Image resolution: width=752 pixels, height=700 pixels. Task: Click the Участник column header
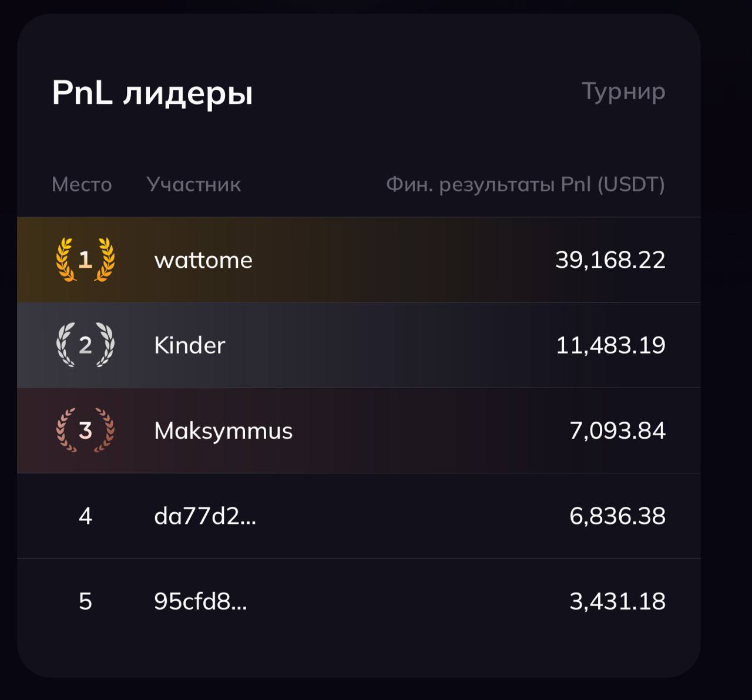point(194,184)
